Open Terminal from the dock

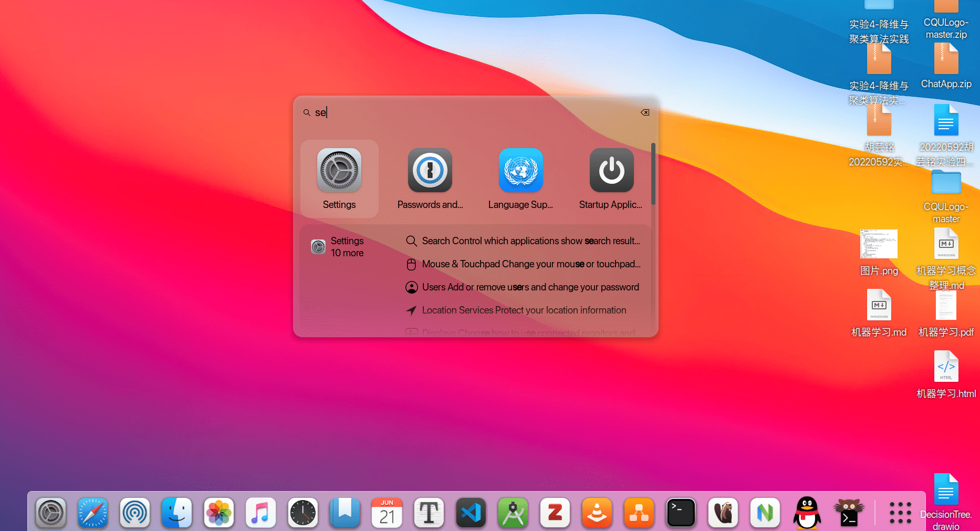click(x=681, y=513)
